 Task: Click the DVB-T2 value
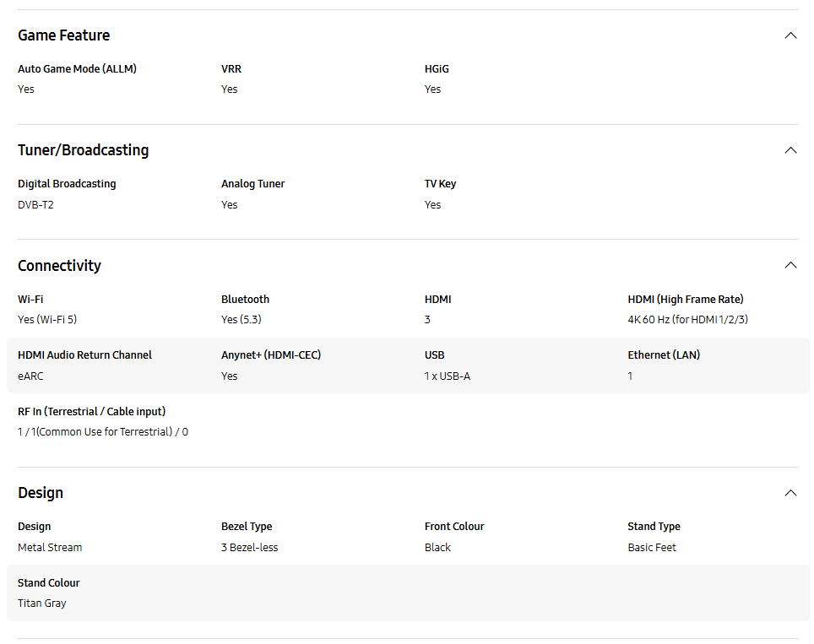click(35, 204)
